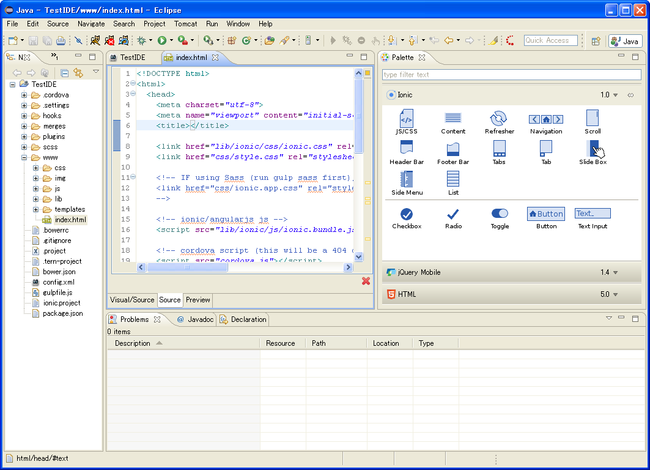Image resolution: width=650 pixels, height=470 pixels.
Task: Click the editor vertical scroll down arrow
Action: (359, 257)
